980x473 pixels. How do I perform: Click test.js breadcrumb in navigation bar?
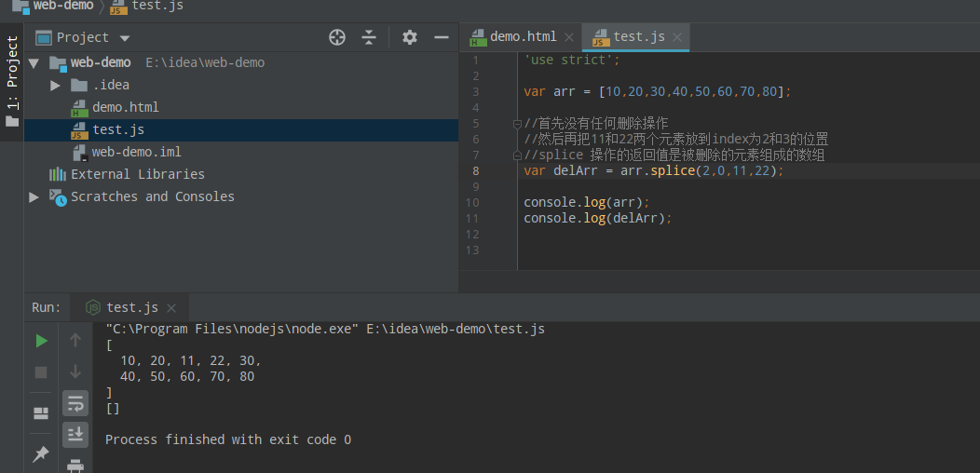(158, 7)
